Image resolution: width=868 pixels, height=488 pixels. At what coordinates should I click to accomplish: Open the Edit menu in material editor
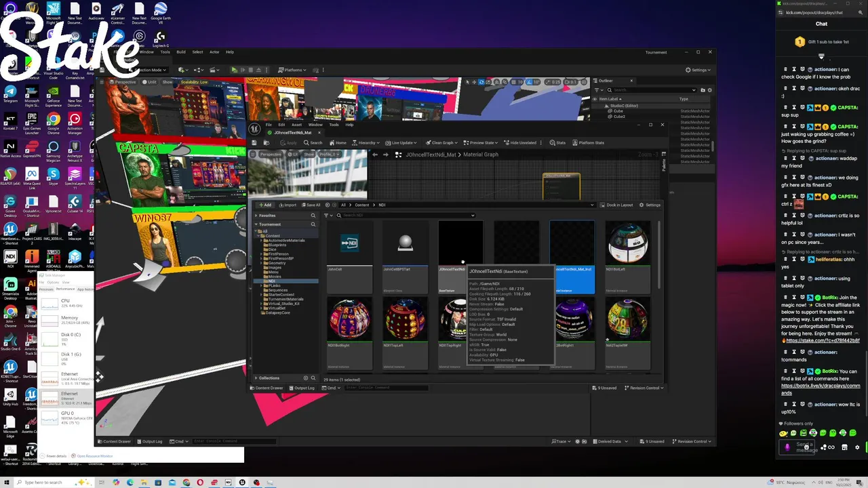tap(281, 125)
